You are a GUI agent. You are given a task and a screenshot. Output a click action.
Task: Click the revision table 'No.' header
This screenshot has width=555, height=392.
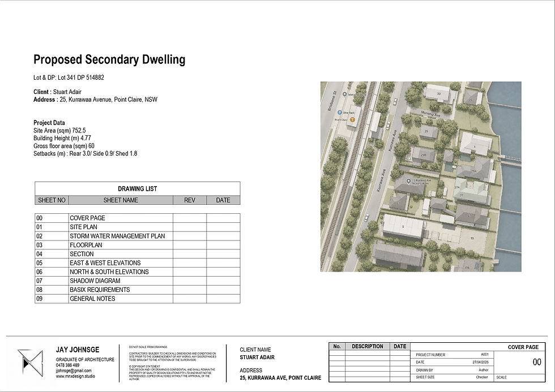pyautogui.click(x=337, y=346)
